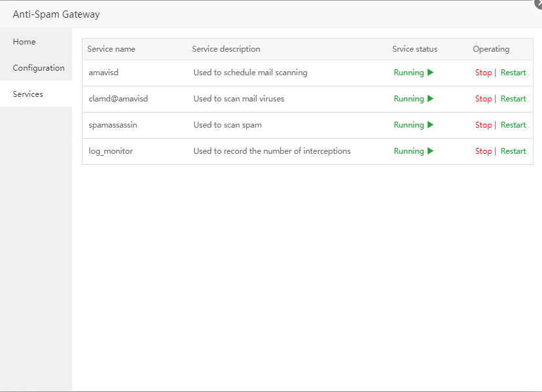Click the clamd@amavisd running status icon

click(x=430, y=99)
